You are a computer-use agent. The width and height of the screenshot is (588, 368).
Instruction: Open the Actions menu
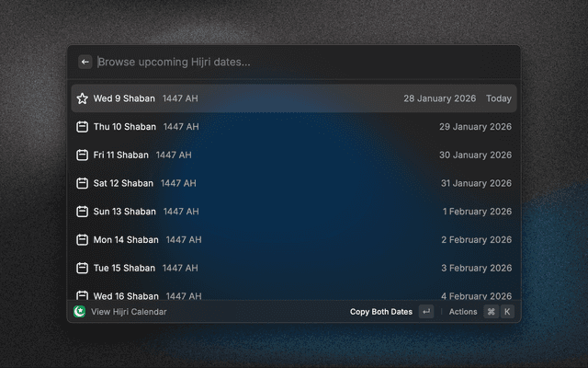tap(463, 312)
